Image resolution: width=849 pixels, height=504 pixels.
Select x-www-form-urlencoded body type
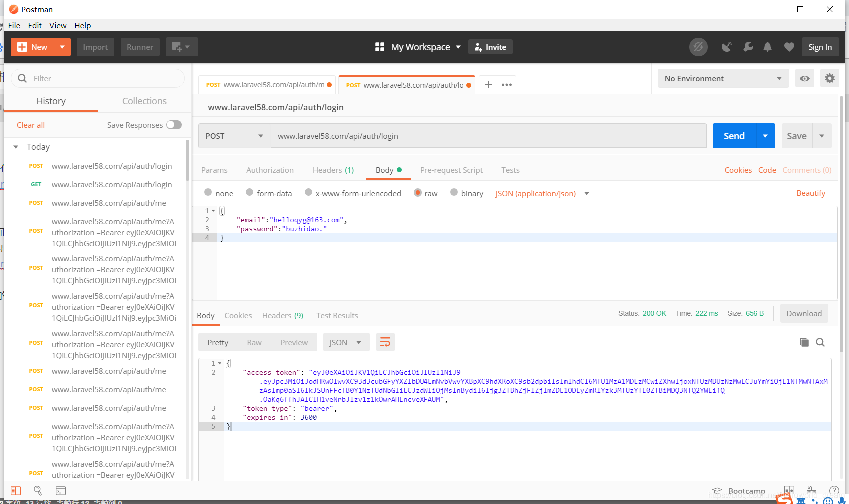(308, 193)
